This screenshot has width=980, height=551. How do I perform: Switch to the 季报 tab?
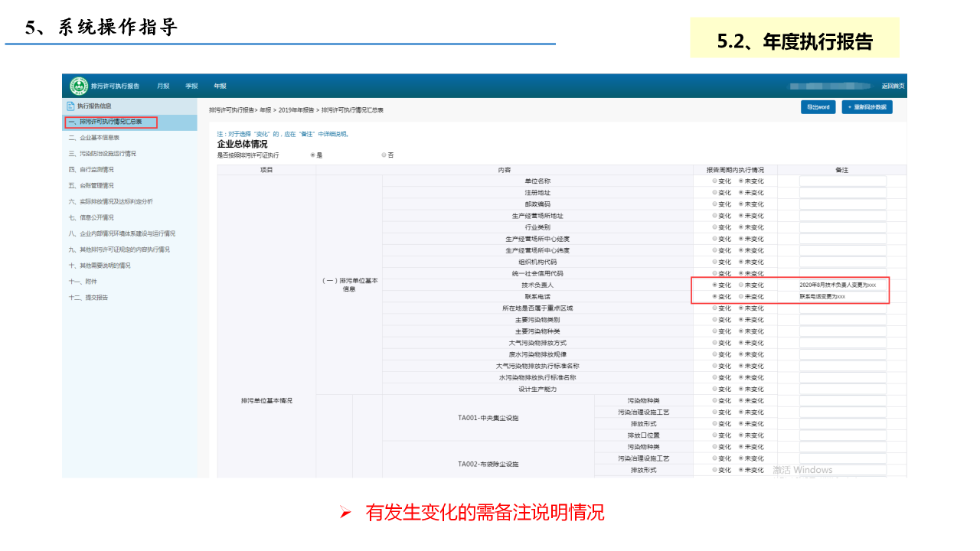pos(191,86)
